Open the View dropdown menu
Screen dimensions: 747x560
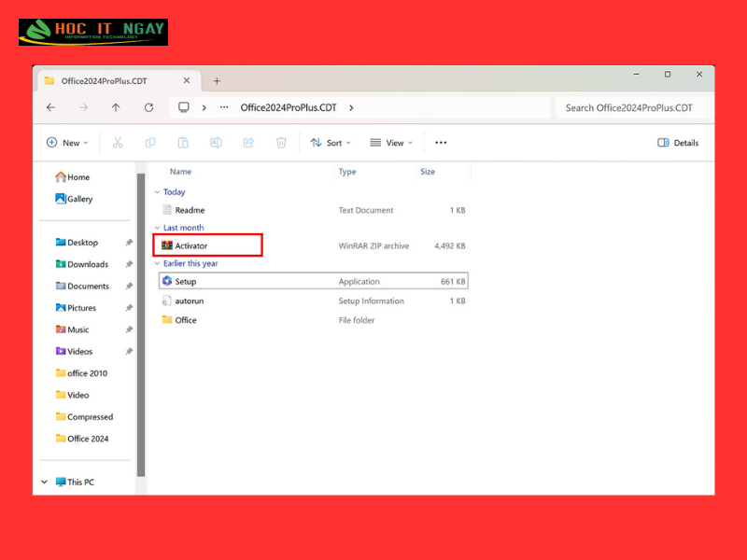(391, 143)
